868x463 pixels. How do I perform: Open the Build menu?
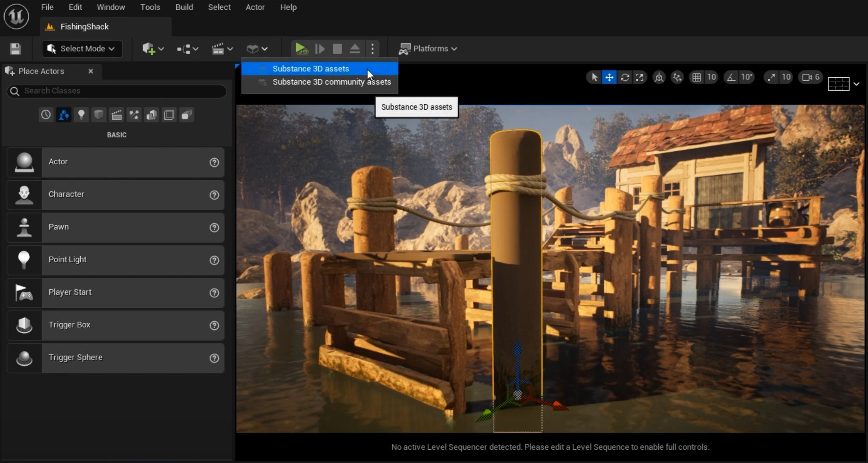[184, 7]
